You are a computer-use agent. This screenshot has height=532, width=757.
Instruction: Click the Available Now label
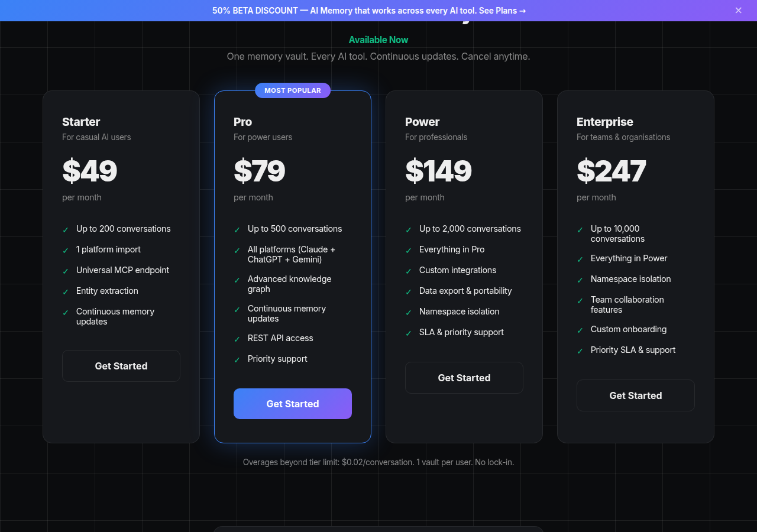378,40
